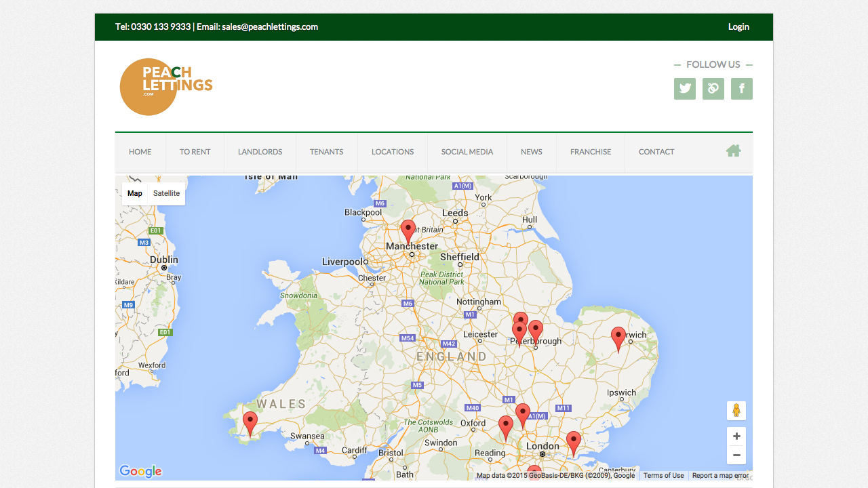Click the Peach Lettings logo
Viewport: 868px width, 488px height.
166,87
